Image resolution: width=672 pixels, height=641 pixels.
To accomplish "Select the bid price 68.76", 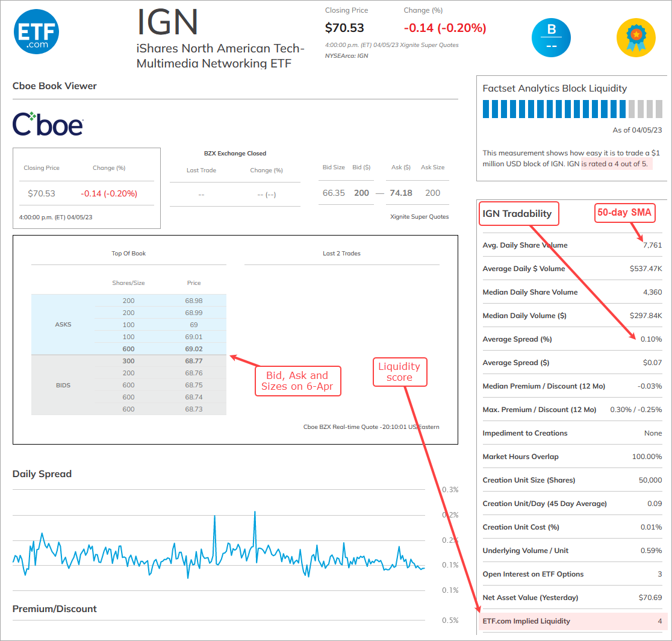I will (194, 373).
